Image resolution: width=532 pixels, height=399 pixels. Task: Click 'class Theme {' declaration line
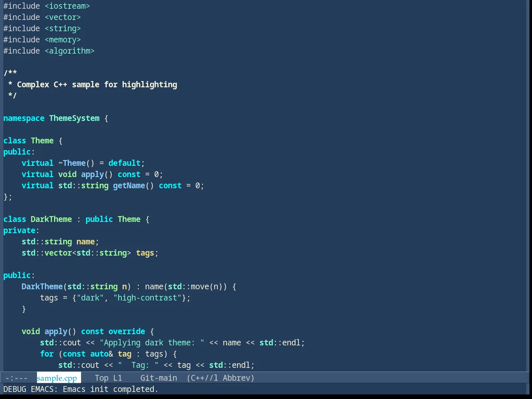tap(33, 141)
